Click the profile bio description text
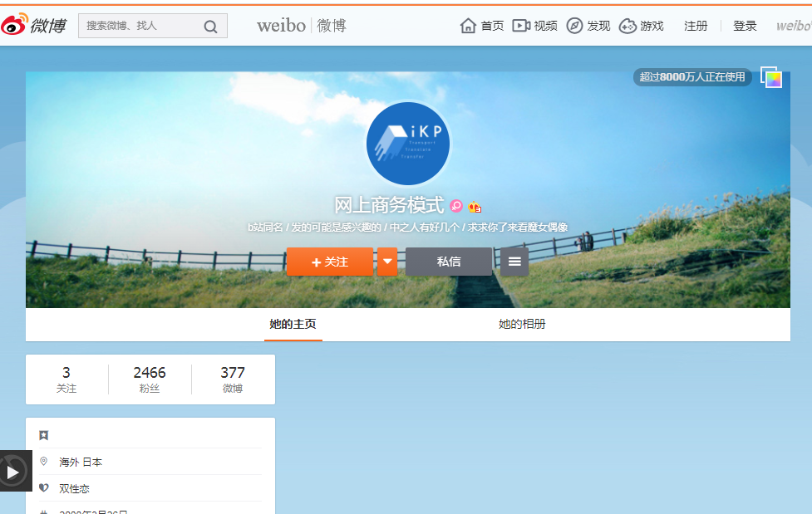Image resolution: width=812 pixels, height=514 pixels. point(407,228)
